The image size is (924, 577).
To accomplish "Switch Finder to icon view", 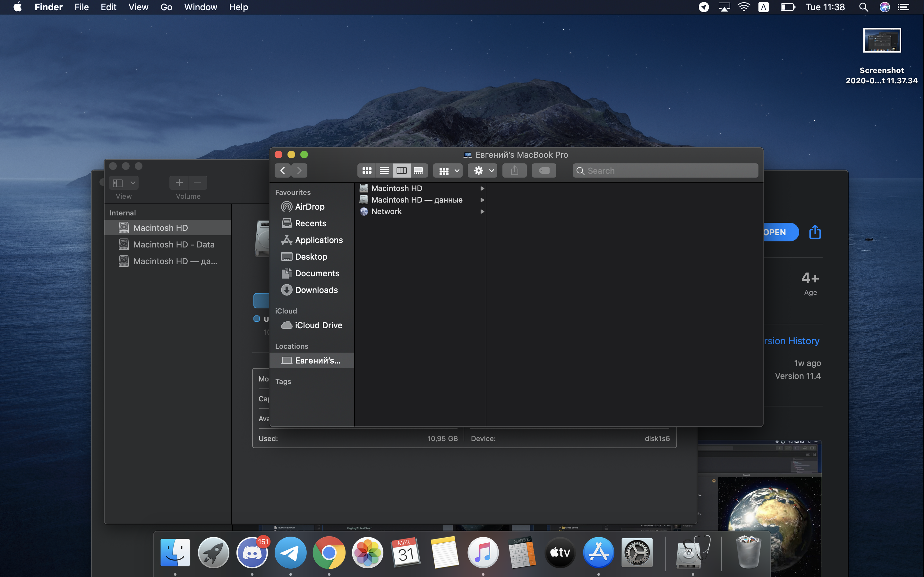I will [x=366, y=171].
